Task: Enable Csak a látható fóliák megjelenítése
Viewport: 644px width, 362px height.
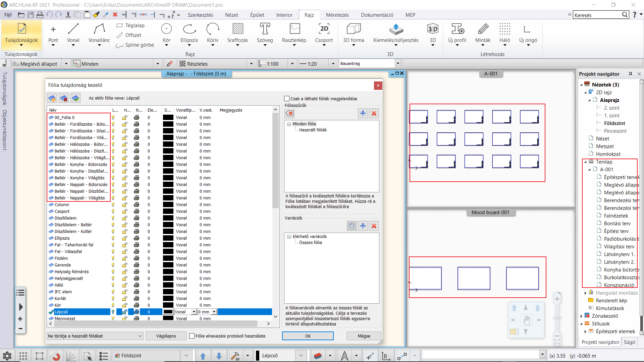Action: [287, 99]
